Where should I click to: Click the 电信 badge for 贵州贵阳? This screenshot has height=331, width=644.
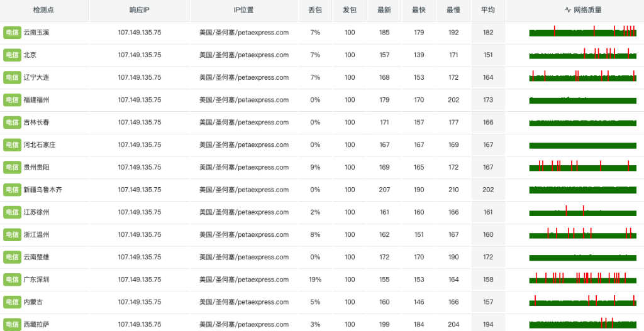tap(12, 167)
